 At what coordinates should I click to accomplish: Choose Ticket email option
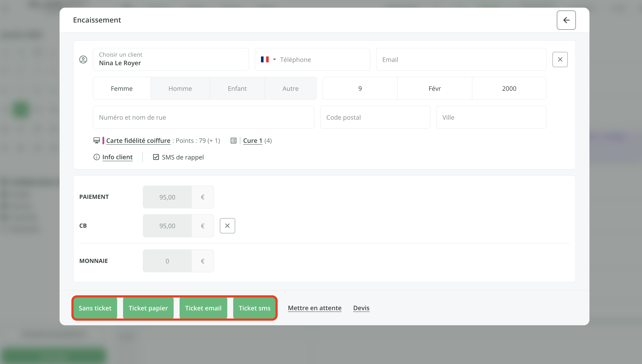coord(203,308)
